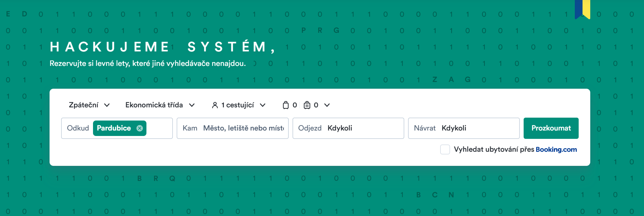Click the Prozkoumat search button
This screenshot has height=216, width=644.
(x=551, y=128)
